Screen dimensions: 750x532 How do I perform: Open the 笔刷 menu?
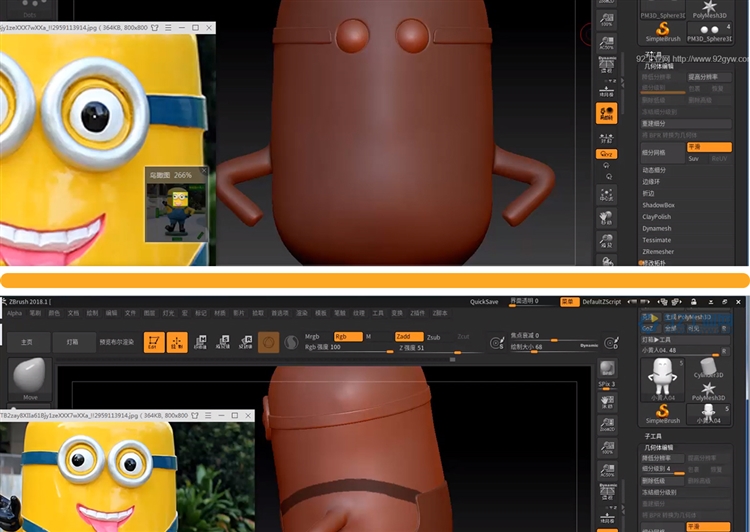coord(35,313)
